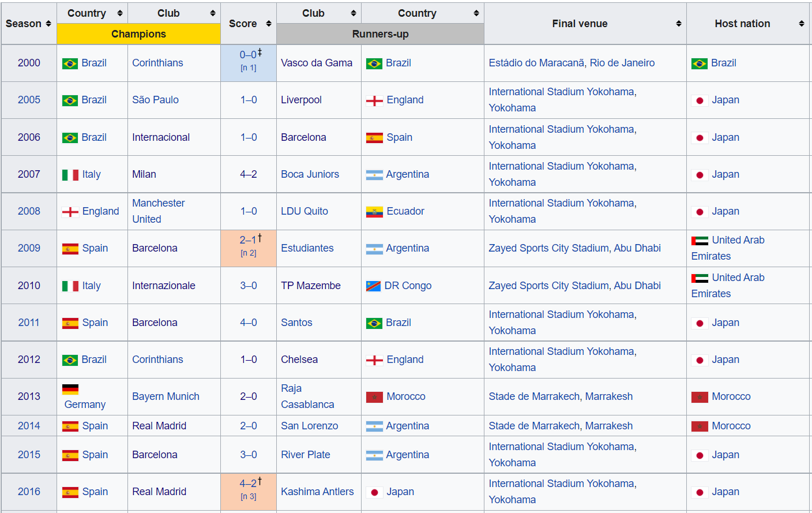
Task: Click the Brazil flag in the 2012 row
Action: coord(70,360)
